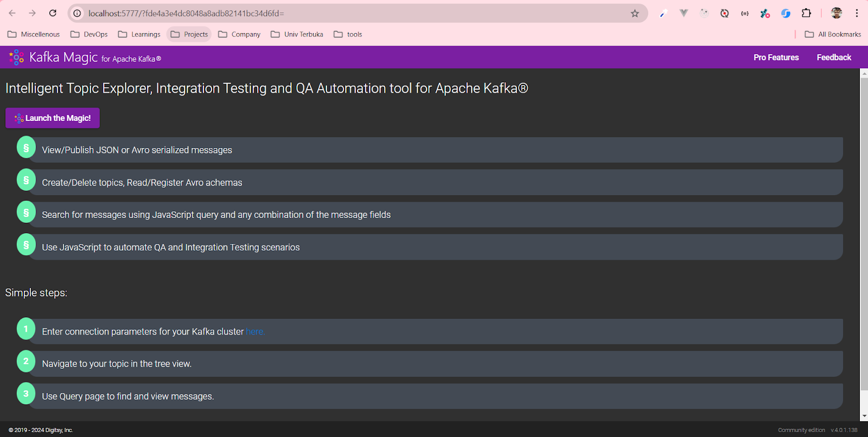Click section icon beside View/Publish JSON row

coord(26,147)
